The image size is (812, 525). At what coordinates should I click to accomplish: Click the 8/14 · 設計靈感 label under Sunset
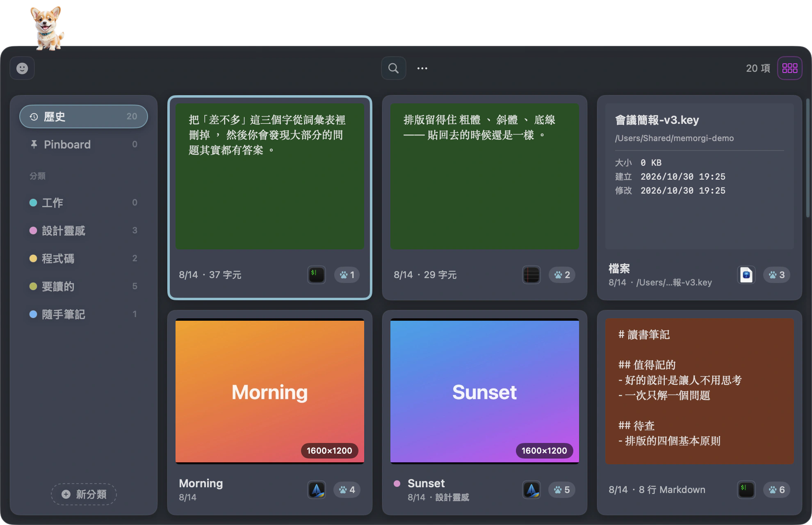tap(438, 498)
